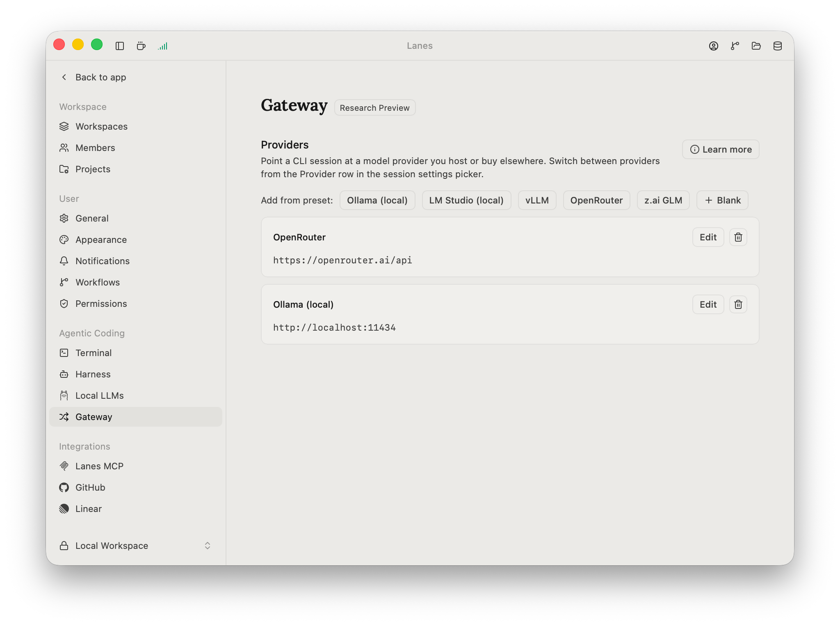Open the Permissions settings section

pos(136,304)
